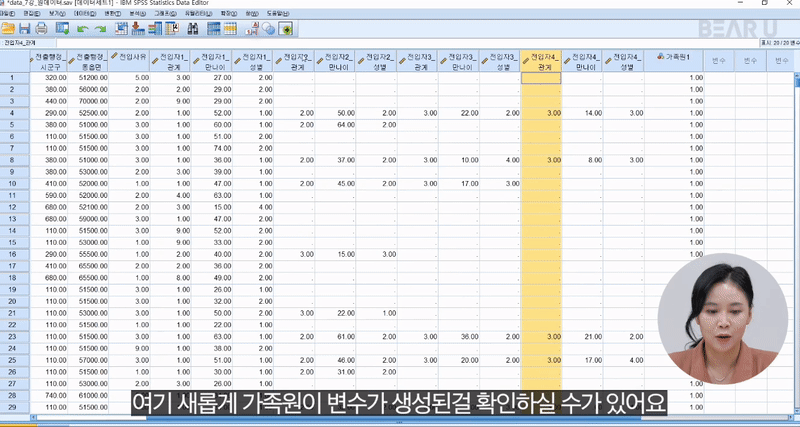Click the last toolbar icon with green dot
This screenshot has width=800, height=427.
click(286, 29)
